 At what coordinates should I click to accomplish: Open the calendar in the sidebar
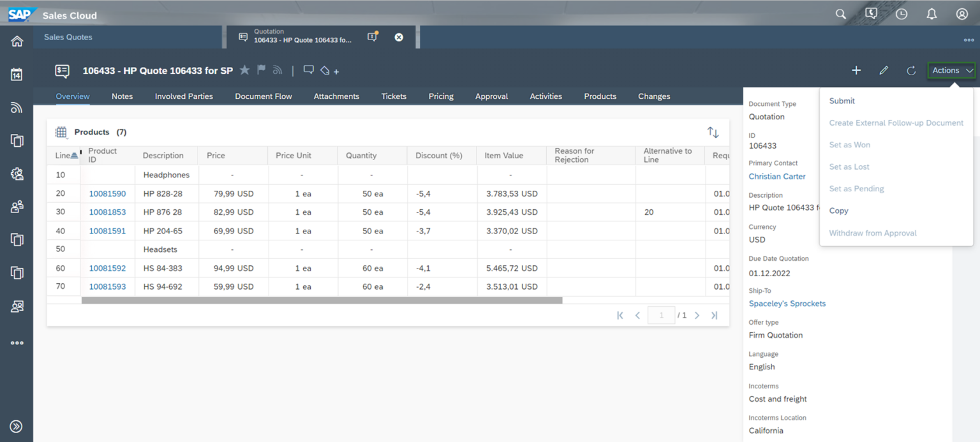(17, 73)
